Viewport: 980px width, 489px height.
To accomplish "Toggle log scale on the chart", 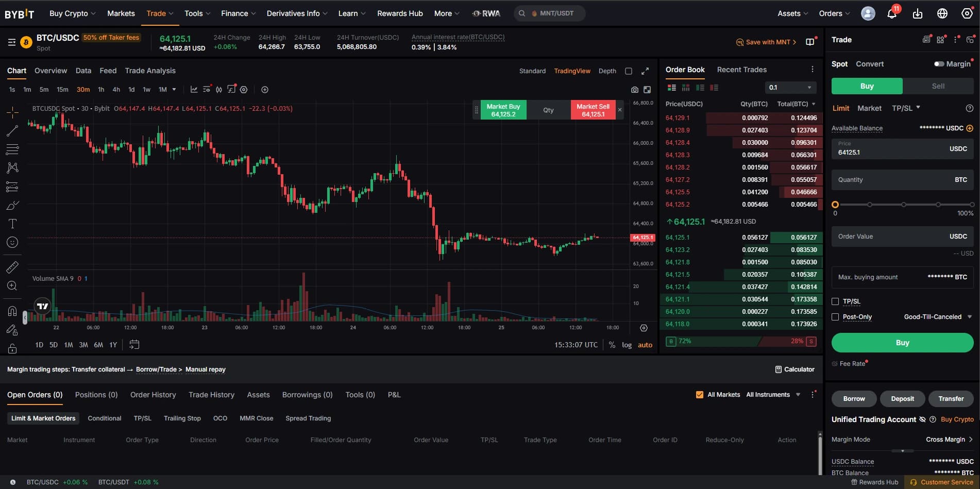I will [627, 345].
